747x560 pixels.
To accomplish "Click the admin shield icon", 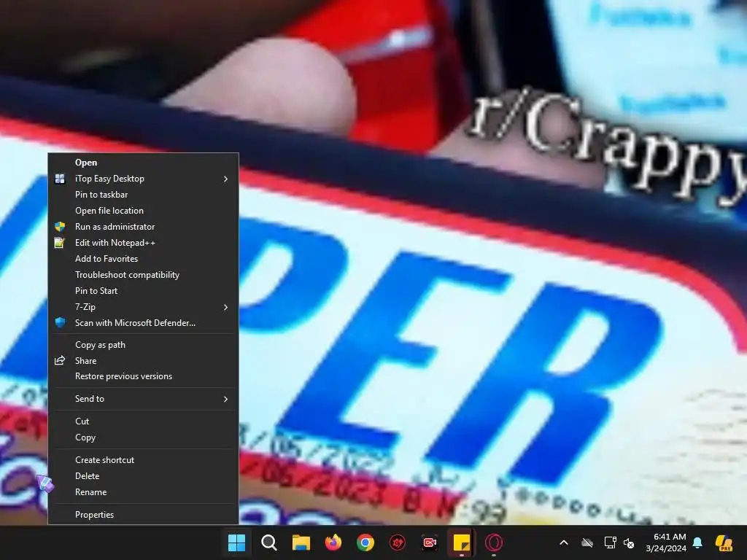I will pos(60,227).
